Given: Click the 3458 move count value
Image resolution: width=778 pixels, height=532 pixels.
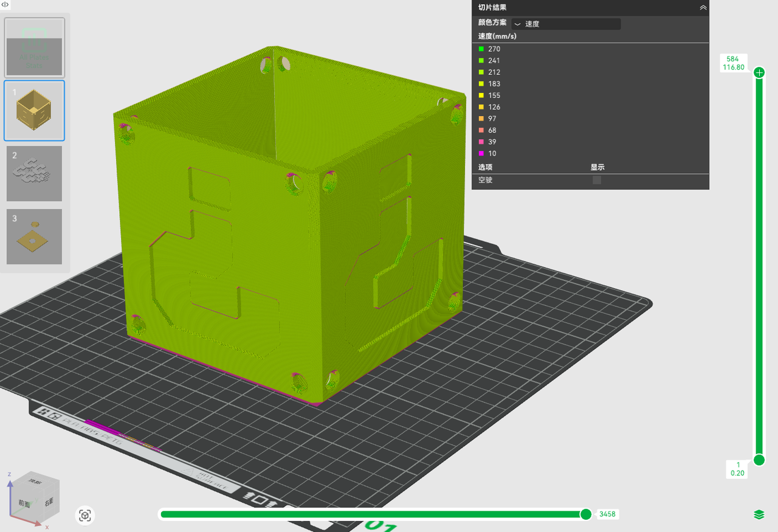Looking at the screenshot, I should coord(607,514).
